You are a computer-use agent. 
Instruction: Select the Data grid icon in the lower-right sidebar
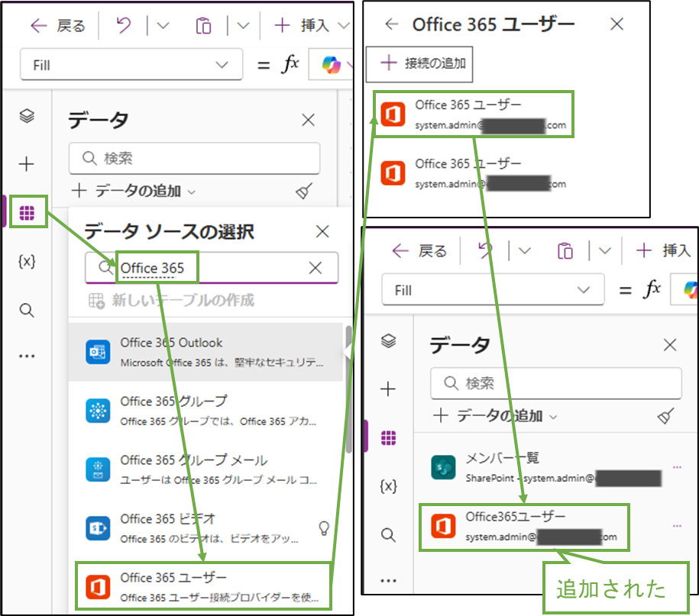(388, 438)
